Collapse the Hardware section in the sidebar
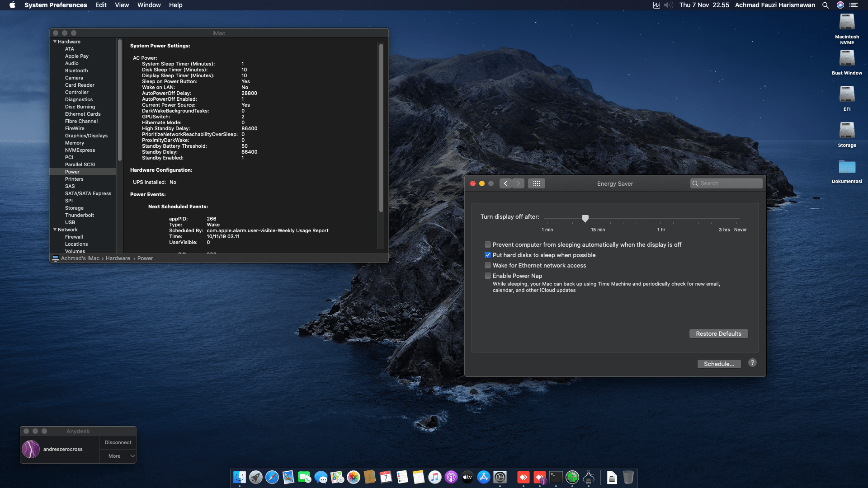 tap(55, 41)
